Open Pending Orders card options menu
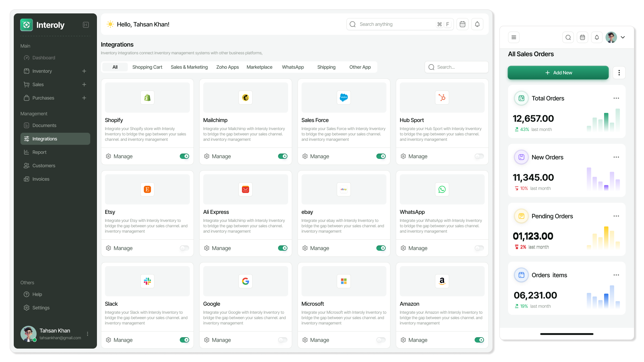The image size is (644, 362). [x=616, y=216]
